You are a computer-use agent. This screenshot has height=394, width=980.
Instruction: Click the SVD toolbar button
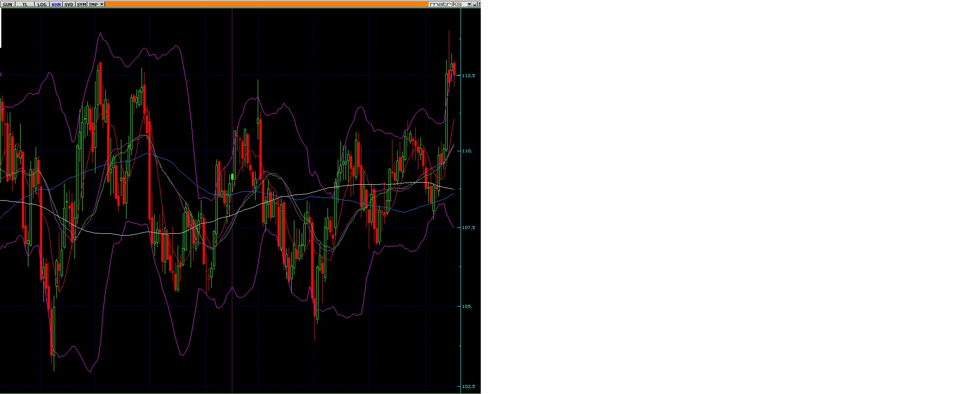[69, 4]
